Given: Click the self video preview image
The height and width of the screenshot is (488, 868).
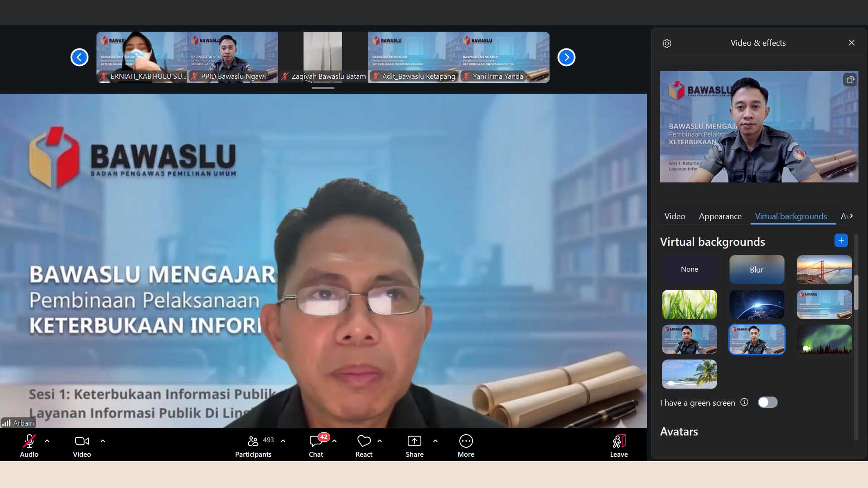Looking at the screenshot, I should [759, 127].
